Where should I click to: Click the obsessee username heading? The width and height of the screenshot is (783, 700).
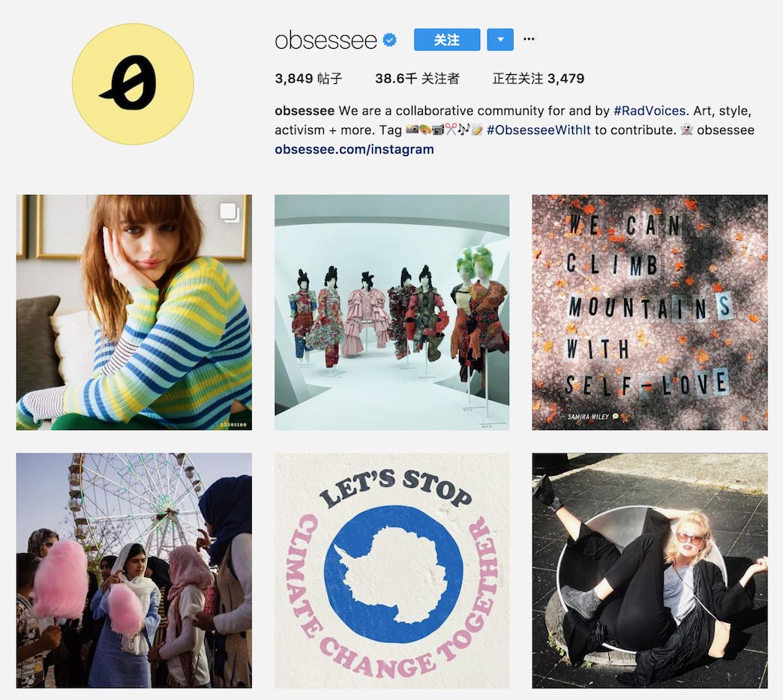point(325,40)
